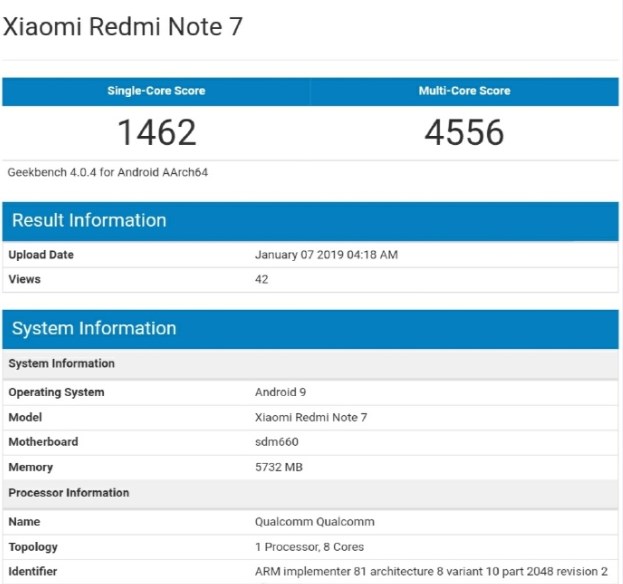Click the views count 42
Image resolution: width=623 pixels, height=584 pixels.
pyautogui.click(x=261, y=279)
